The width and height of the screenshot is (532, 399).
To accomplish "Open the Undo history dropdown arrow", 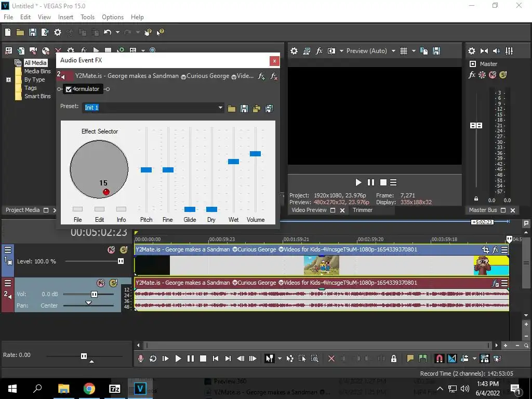I will pos(117,32).
